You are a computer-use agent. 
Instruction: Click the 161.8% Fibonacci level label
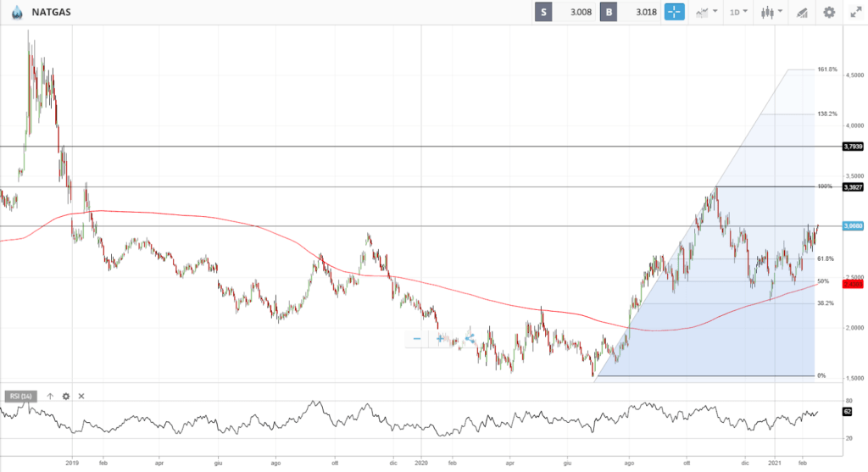click(x=827, y=69)
